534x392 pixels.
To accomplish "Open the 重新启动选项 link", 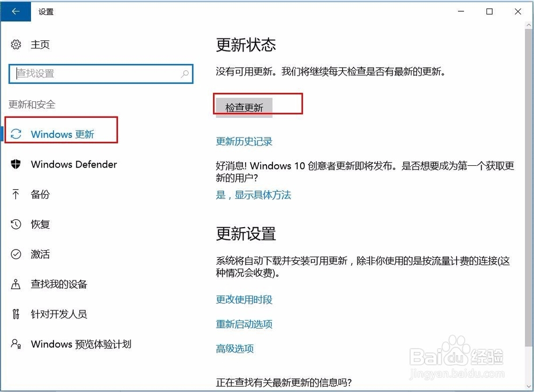I will pyautogui.click(x=244, y=324).
